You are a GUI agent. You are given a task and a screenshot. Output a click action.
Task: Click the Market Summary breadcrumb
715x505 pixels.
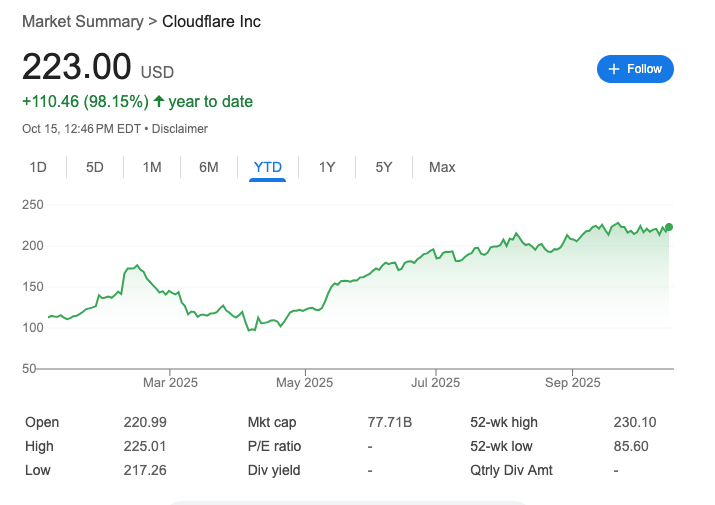[81, 21]
